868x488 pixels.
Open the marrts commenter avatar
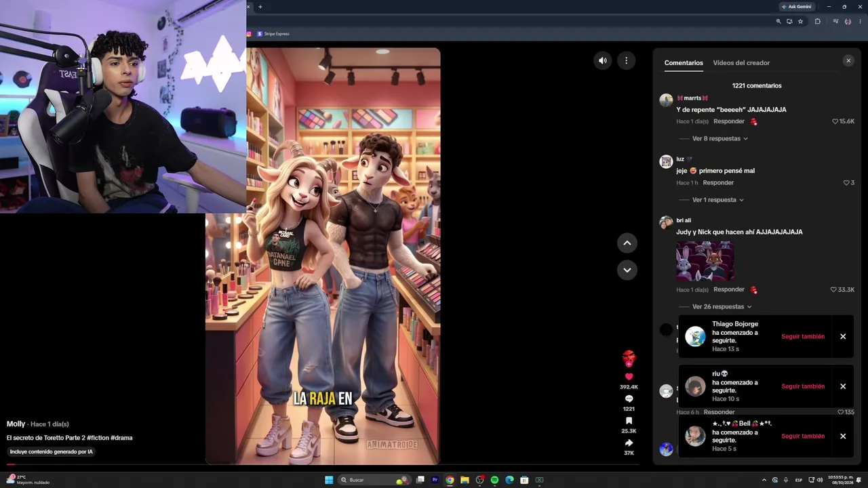(x=666, y=100)
